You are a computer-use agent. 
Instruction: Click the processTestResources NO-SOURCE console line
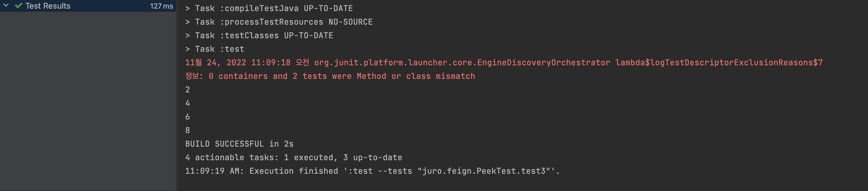coord(279,22)
